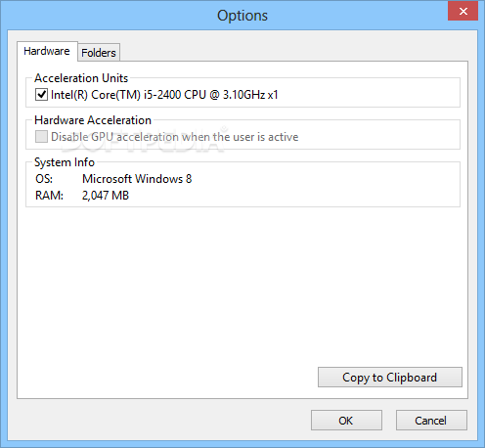Click the 'Intel(R) Core(TM) i5-2400 CPU' label
Image resolution: width=485 pixels, height=448 pixels.
pos(164,95)
